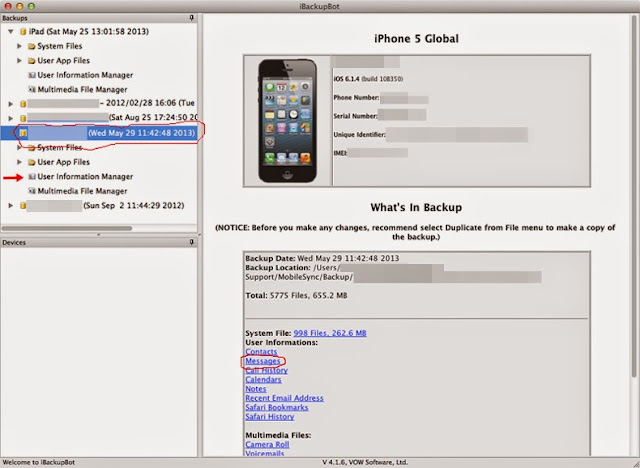Open User Information Manager under May 29 backup
Viewport: 640px width, 468px height.
[85, 177]
